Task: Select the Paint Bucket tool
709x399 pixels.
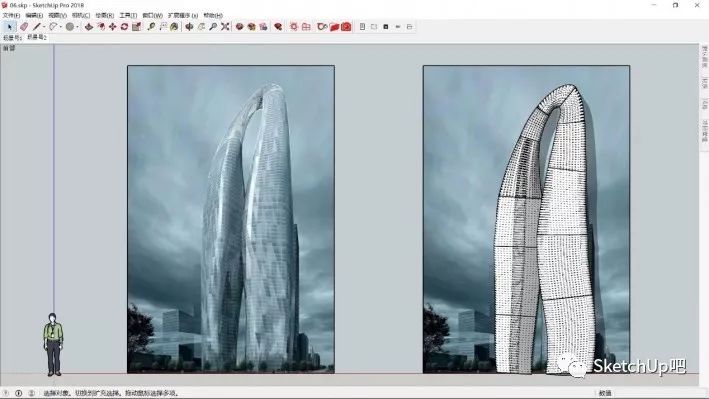Action: pyautogui.click(x=174, y=27)
